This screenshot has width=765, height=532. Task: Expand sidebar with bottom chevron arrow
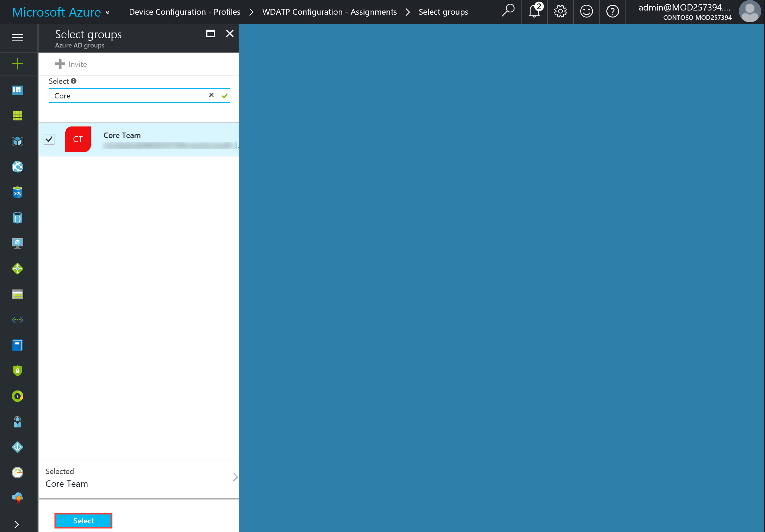[17, 524]
